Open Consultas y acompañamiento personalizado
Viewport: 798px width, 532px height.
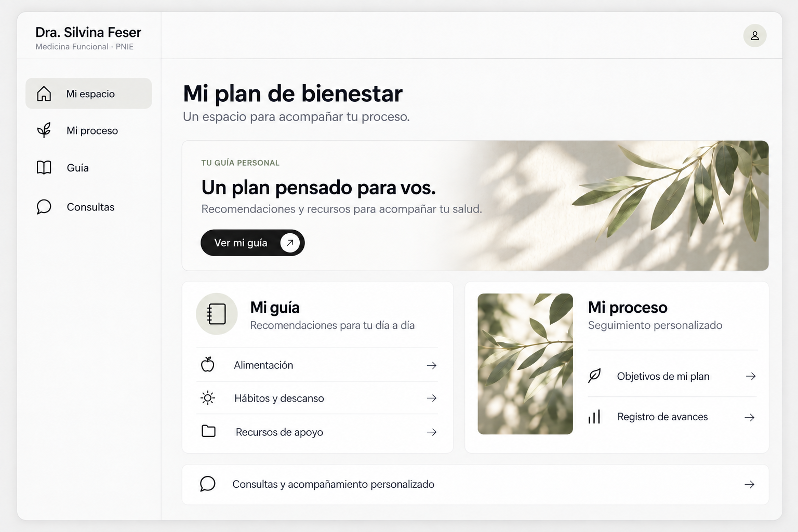click(475, 484)
